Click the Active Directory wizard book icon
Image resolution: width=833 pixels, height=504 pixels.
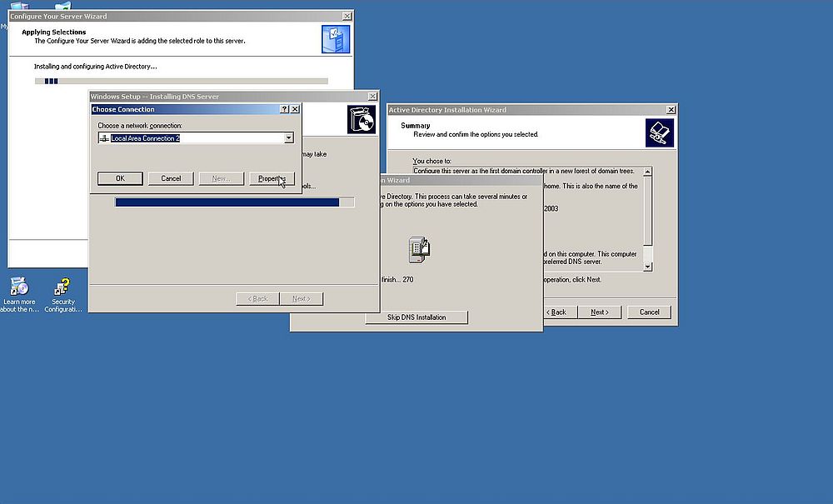pyautogui.click(x=660, y=132)
